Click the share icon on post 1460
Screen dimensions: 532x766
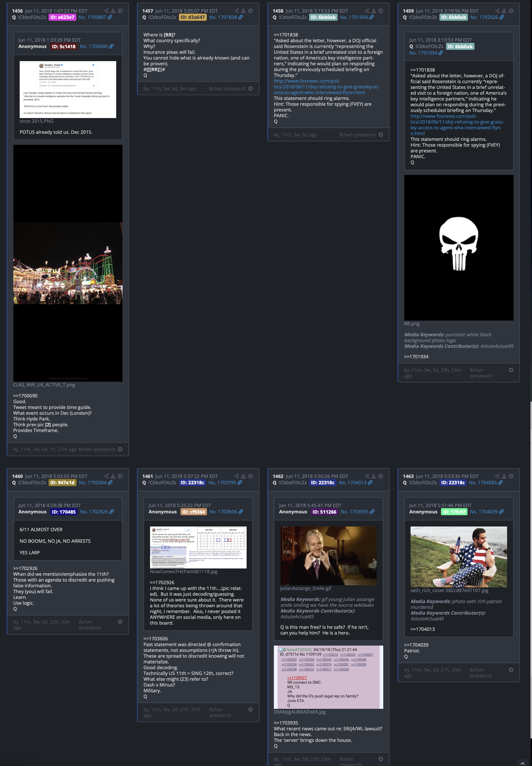pos(106,476)
